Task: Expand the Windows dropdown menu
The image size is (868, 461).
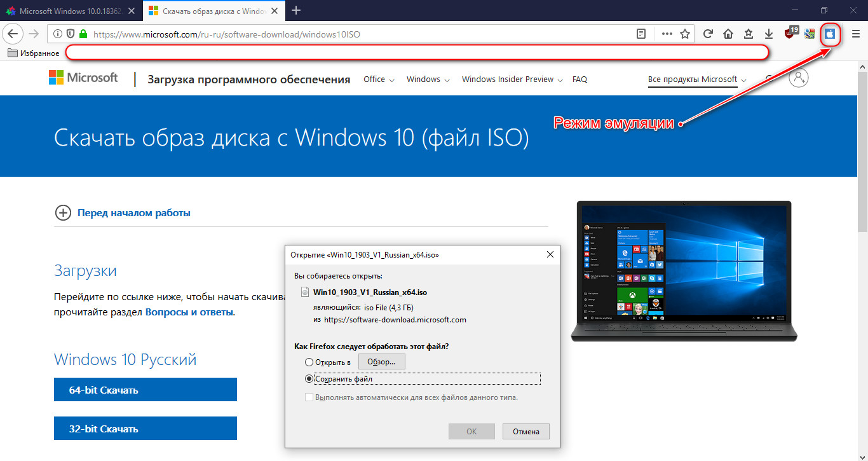Action: pos(428,79)
